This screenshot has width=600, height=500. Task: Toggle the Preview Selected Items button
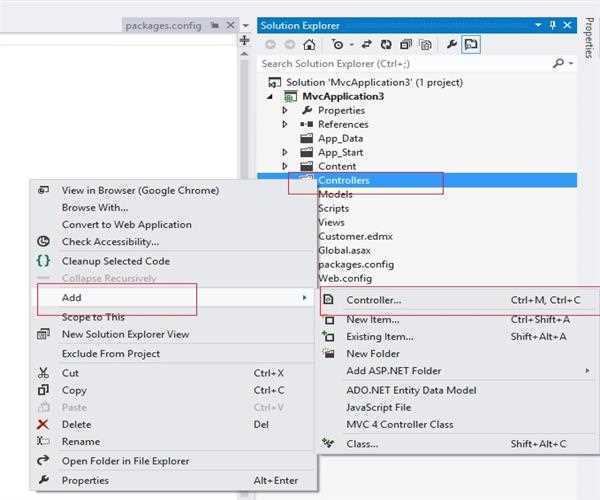[471, 44]
